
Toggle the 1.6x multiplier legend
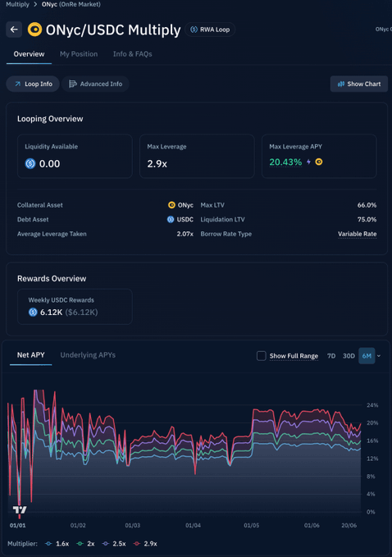pyautogui.click(x=57, y=544)
